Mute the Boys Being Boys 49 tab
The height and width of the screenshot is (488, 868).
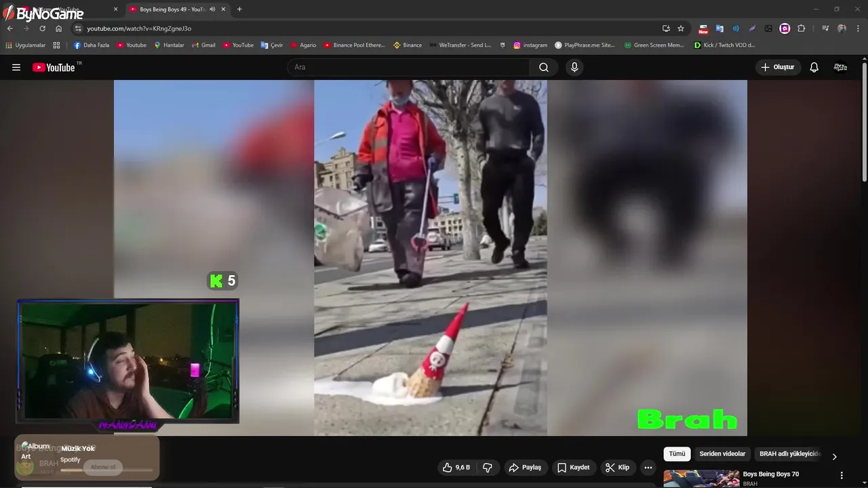(212, 9)
